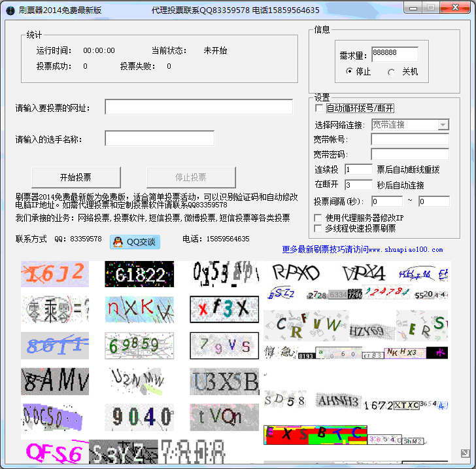The height and width of the screenshot is (469, 476).
Task: Click the 开始投票 start voting button
Action: click(x=76, y=177)
